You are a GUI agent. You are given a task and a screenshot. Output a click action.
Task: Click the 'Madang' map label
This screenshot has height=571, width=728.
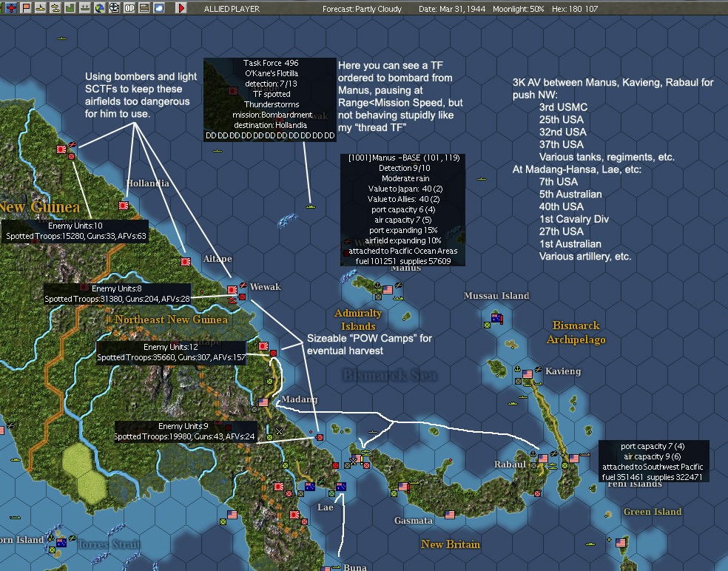tap(299, 399)
